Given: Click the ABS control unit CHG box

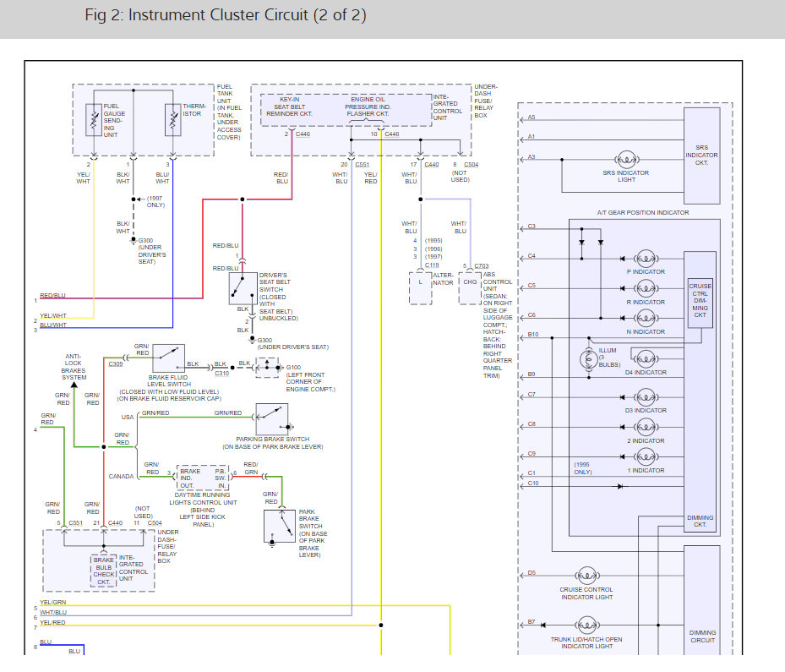Looking at the screenshot, I should (470, 288).
